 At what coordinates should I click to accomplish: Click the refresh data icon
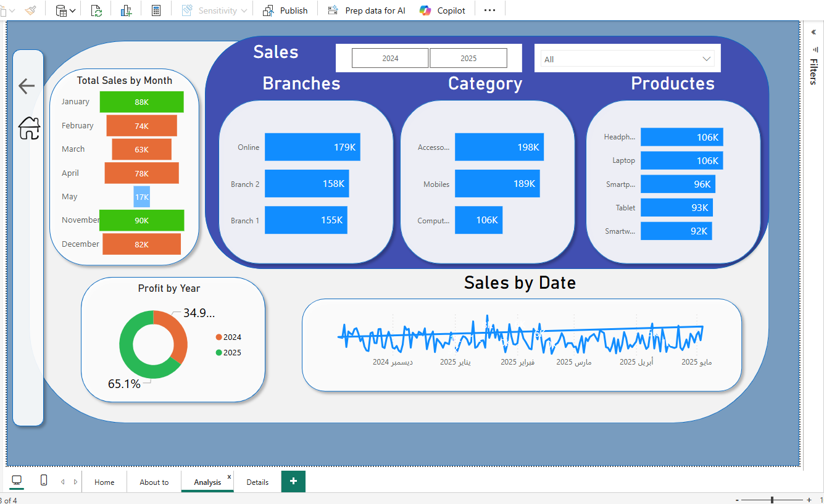pos(96,10)
